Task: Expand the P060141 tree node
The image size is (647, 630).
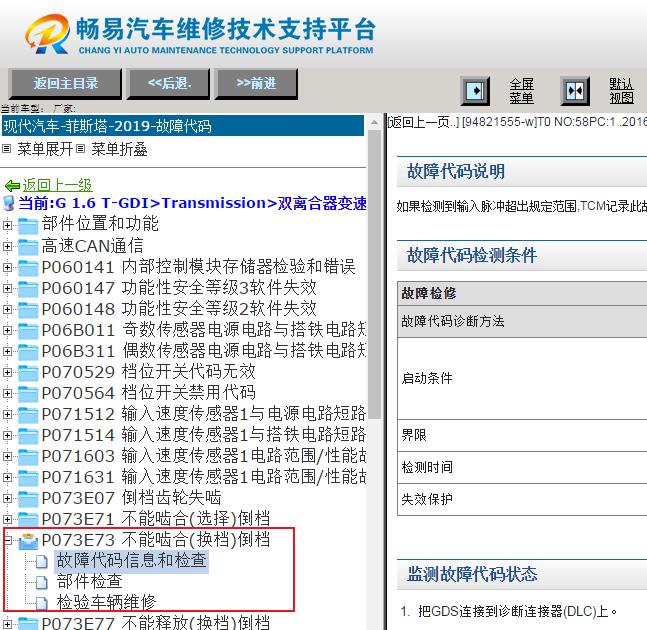Action: (x=7, y=267)
